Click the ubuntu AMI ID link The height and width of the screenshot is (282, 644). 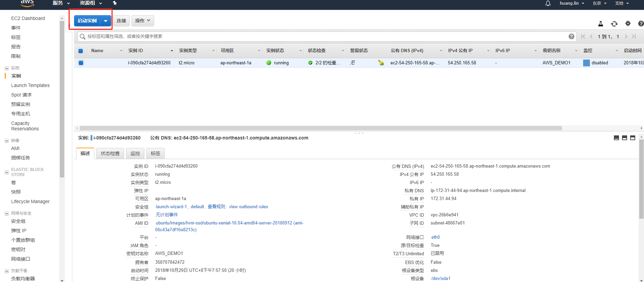229,226
